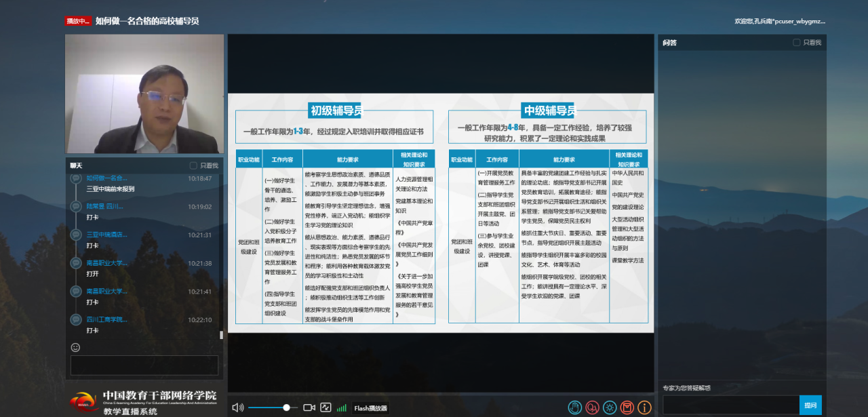Click username 四川工商学院 in chat
868x417 pixels.
click(106, 319)
